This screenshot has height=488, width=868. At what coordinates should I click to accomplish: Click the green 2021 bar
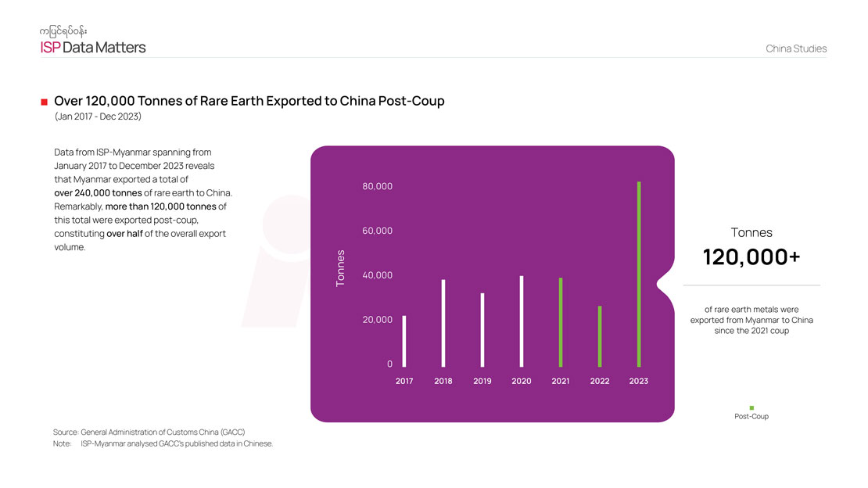coord(561,322)
